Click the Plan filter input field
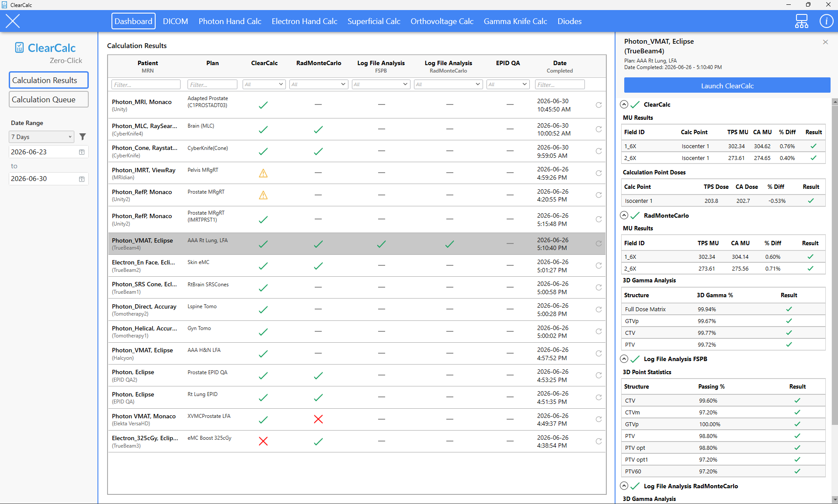 212,84
